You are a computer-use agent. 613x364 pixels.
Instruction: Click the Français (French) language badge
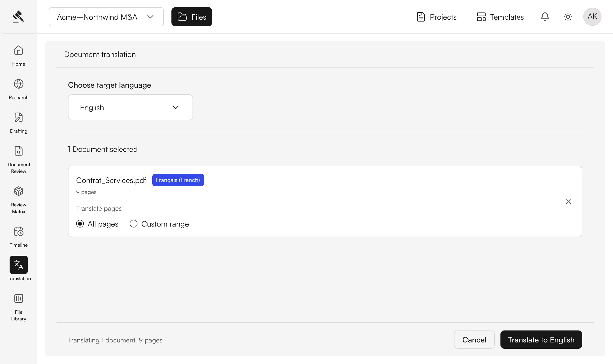click(x=178, y=180)
